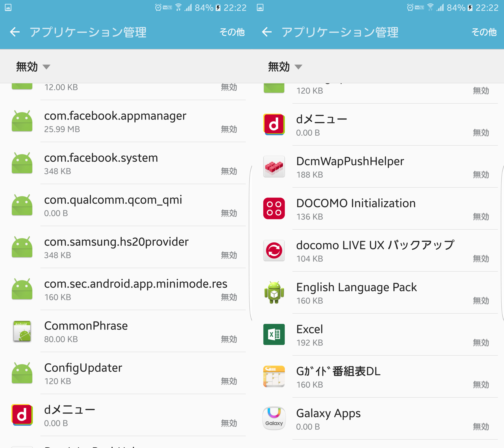Tap the docomo LIVE UX backup icon
Screen dimensions: 504x448
tap(274, 250)
